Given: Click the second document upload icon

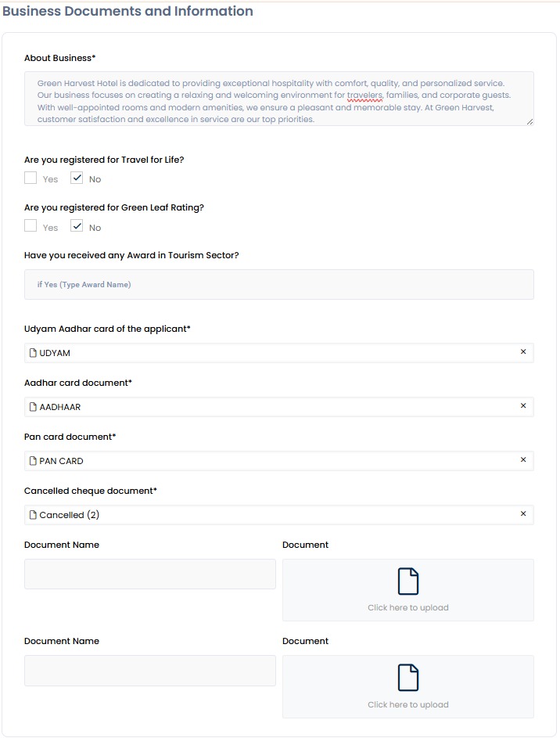Looking at the screenshot, I should (408, 678).
